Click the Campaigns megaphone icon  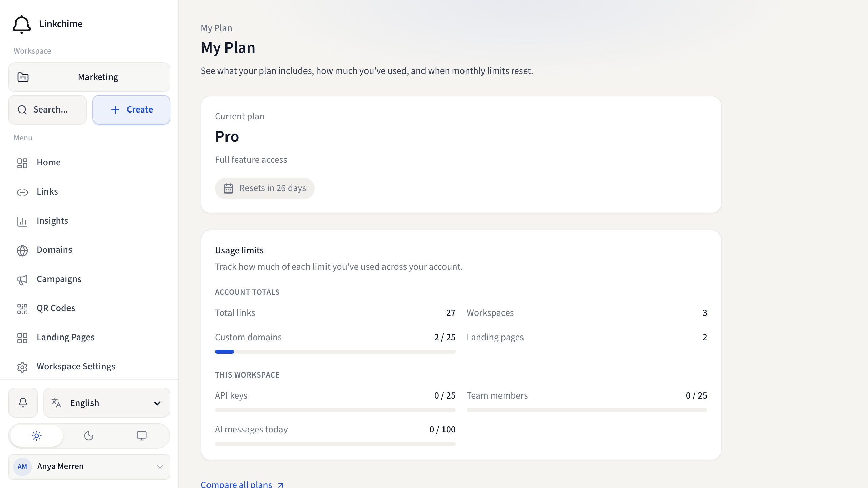(x=22, y=280)
